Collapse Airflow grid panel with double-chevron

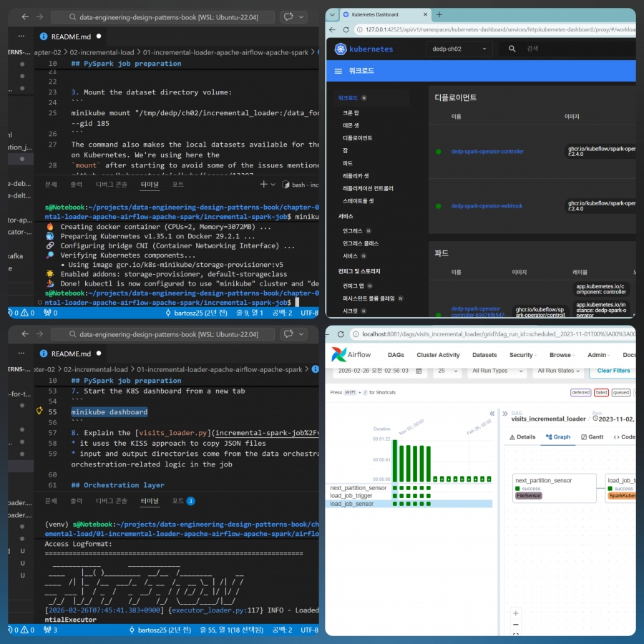(x=492, y=414)
